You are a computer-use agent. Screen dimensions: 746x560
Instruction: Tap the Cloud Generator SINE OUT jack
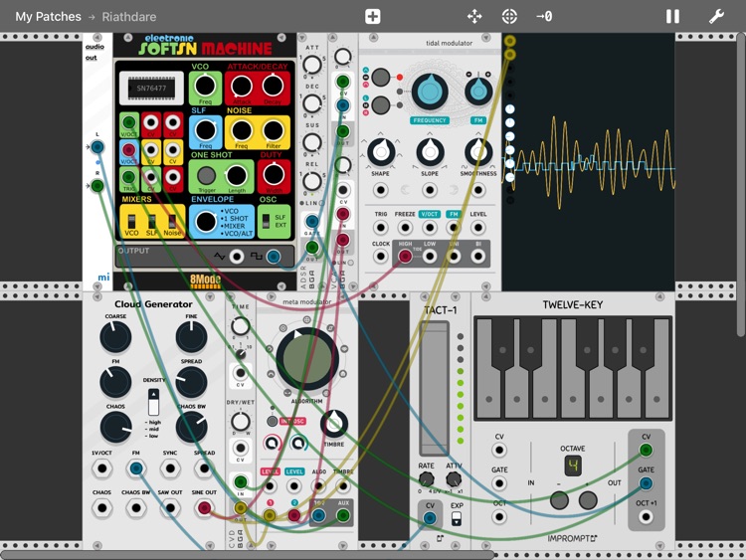[204, 507]
